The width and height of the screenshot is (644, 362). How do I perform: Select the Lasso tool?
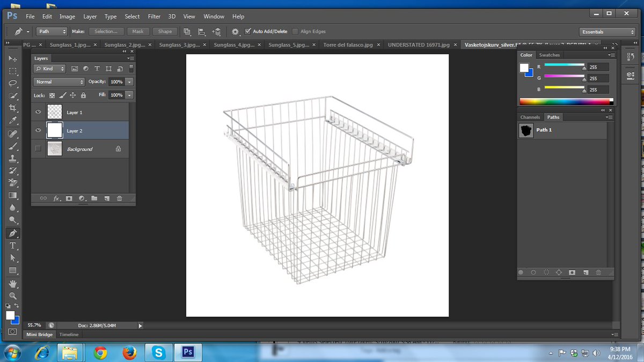pyautogui.click(x=13, y=83)
